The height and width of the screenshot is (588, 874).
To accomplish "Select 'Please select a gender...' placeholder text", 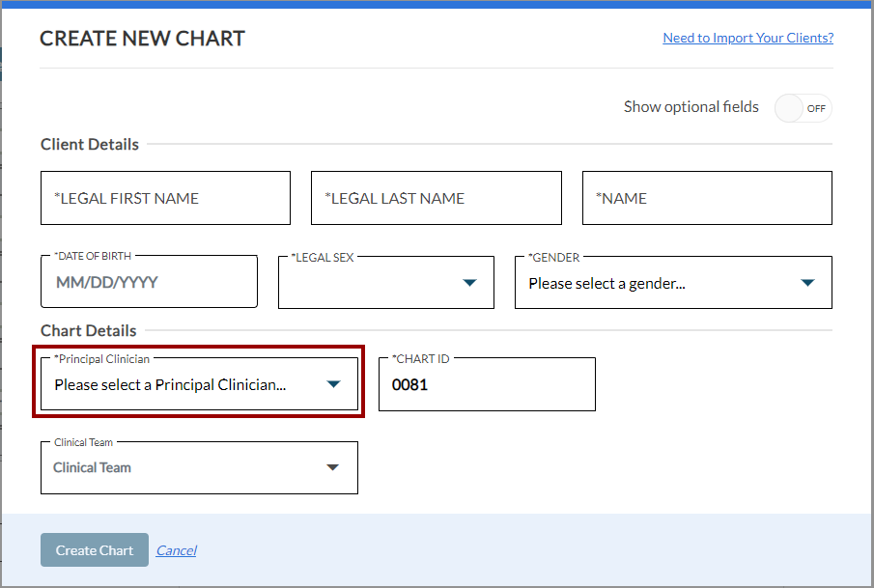I will [x=606, y=284].
